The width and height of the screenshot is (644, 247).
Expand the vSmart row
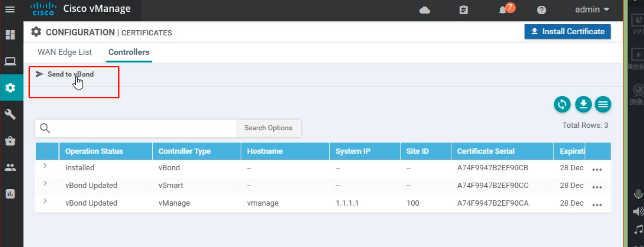(x=45, y=184)
